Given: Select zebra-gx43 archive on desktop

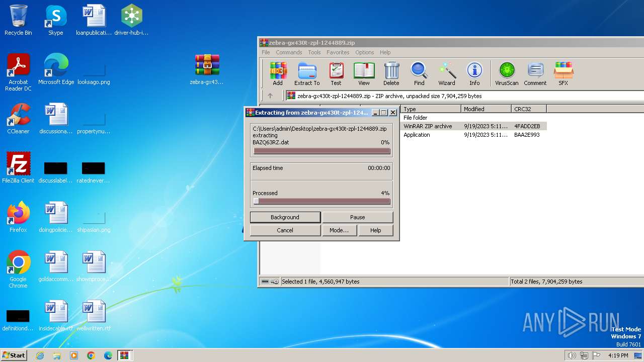Looking at the screenshot, I should pos(207,69).
